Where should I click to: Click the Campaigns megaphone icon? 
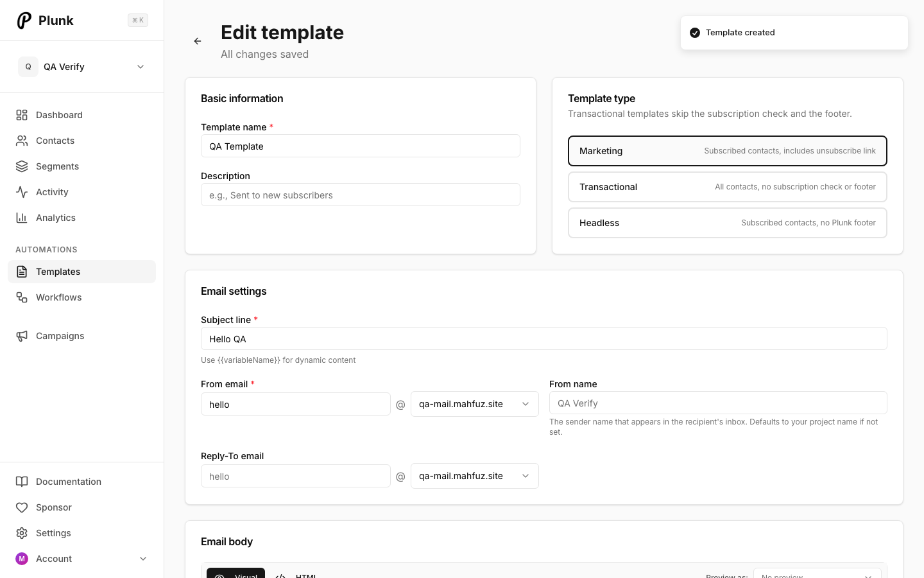coord(22,336)
